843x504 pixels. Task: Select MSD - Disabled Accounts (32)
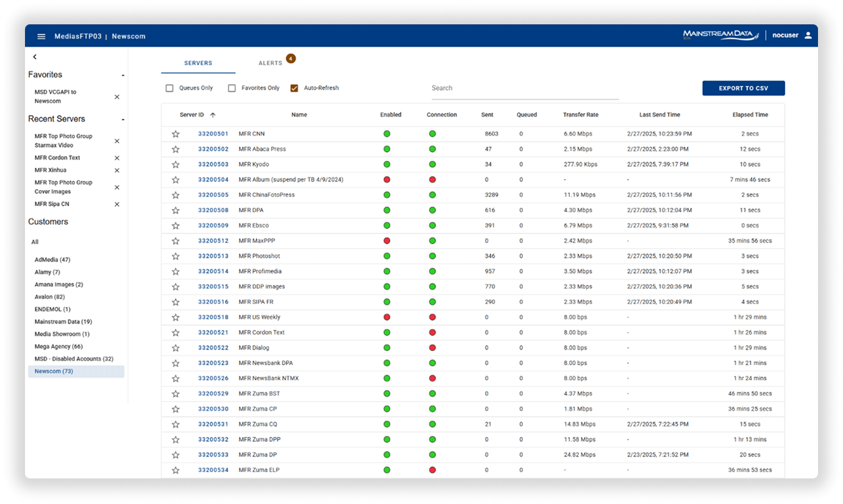click(x=74, y=359)
